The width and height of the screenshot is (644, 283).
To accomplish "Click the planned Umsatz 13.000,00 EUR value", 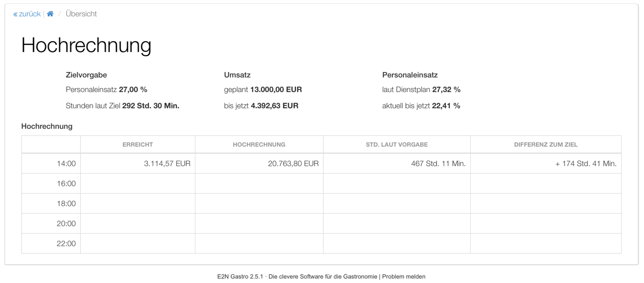I will coord(276,89).
